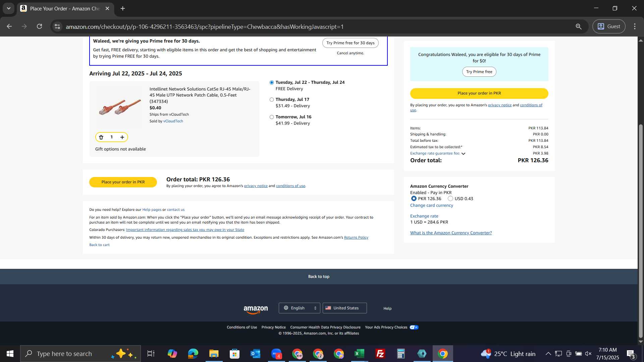This screenshot has width=644, height=362.
Task: Open the United States country selector
Action: tap(344, 308)
